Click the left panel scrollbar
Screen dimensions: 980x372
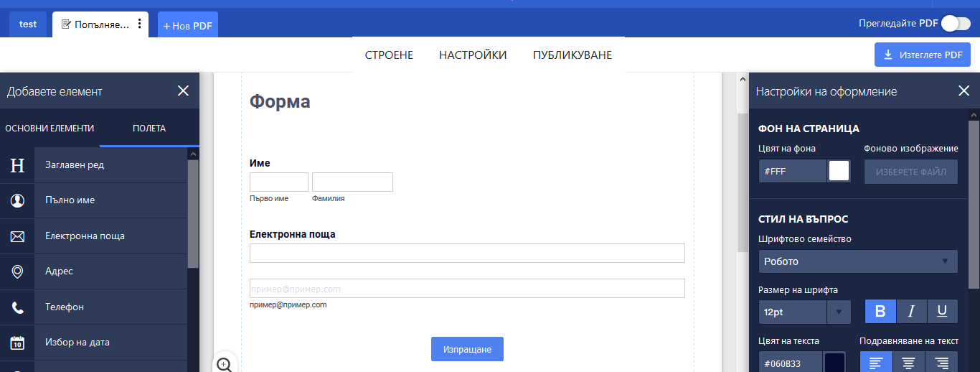pyautogui.click(x=193, y=215)
